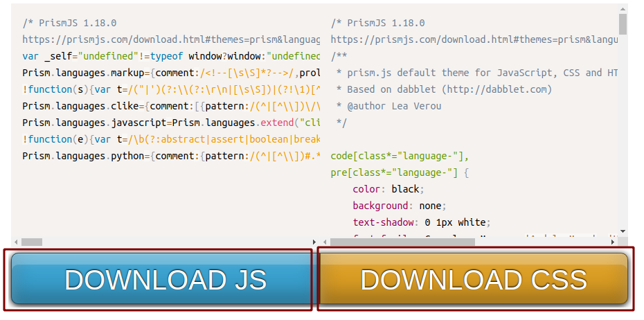The image size is (644, 320).
Task: Click the Prism.languages.javascript line
Action: (171, 123)
